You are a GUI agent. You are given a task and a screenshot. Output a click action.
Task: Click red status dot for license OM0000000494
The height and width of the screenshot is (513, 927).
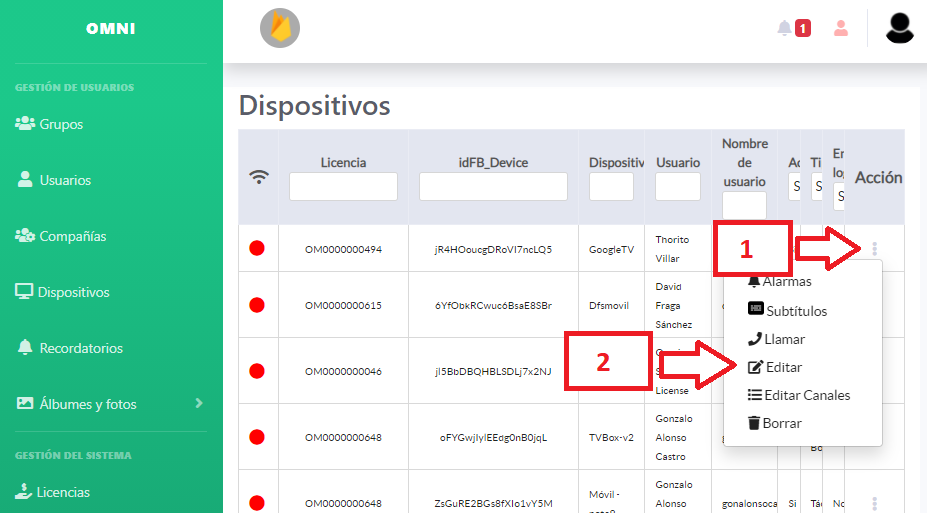click(x=257, y=249)
